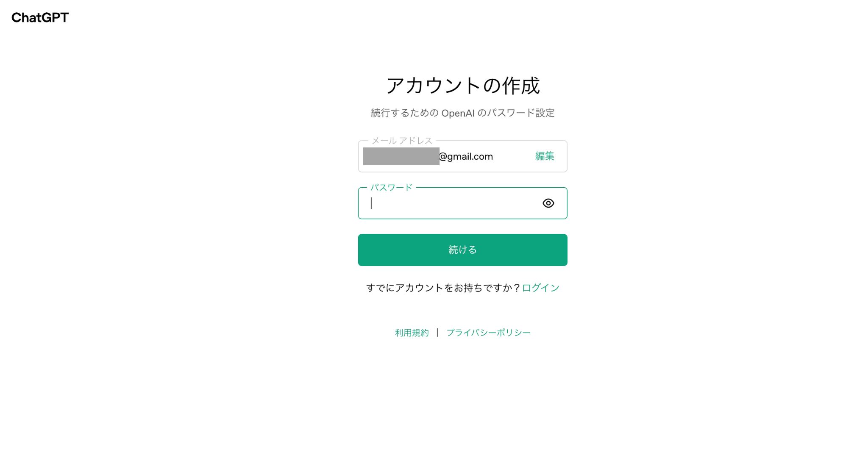
Task: Click the gray redacted block in email
Action: pyautogui.click(x=401, y=156)
